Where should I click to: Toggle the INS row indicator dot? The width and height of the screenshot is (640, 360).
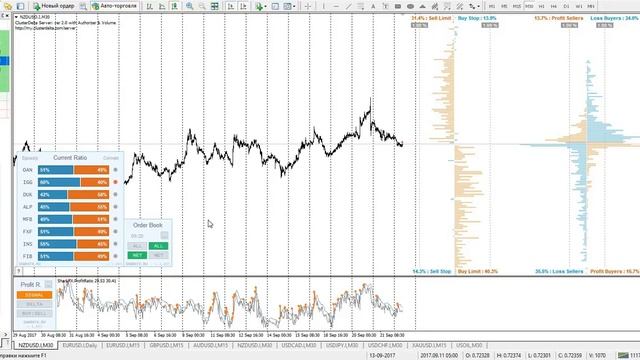[116, 244]
